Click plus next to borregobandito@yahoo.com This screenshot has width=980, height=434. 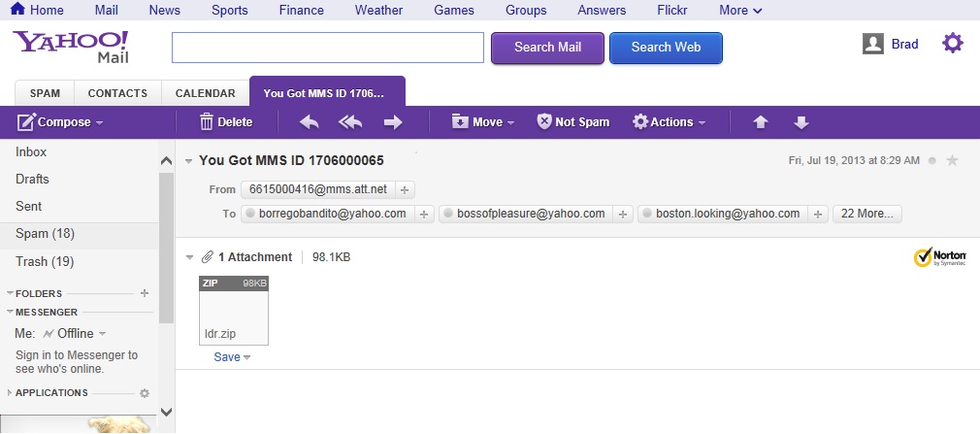(424, 214)
